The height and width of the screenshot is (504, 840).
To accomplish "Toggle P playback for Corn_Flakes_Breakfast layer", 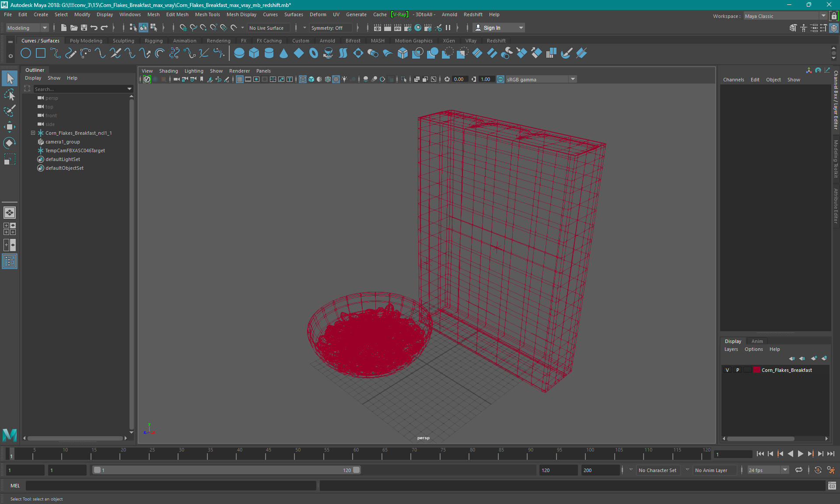I will (738, 370).
